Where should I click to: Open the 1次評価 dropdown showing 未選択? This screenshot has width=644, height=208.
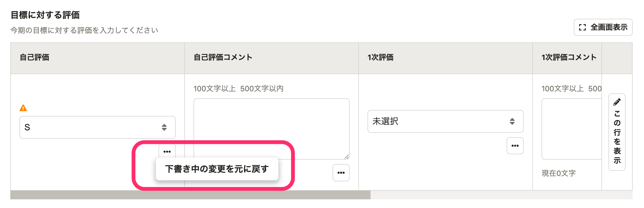coord(445,121)
